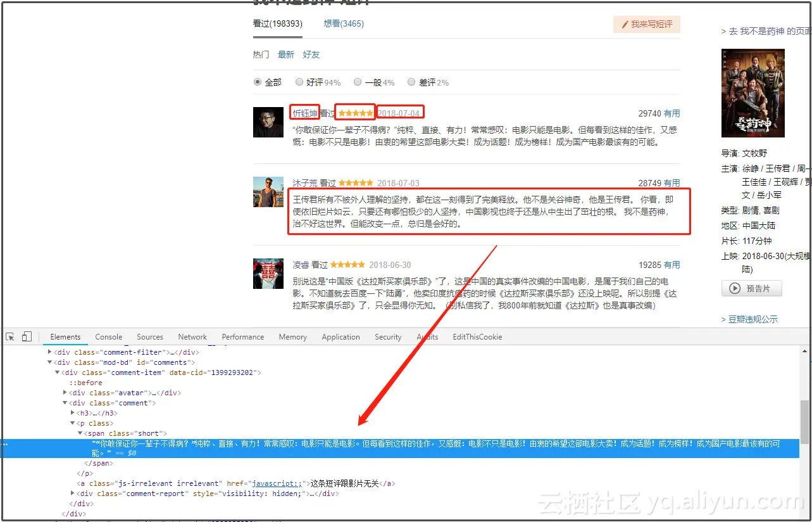Open the EditThisCookie tab
The height and width of the screenshot is (522, 812).
click(x=477, y=336)
